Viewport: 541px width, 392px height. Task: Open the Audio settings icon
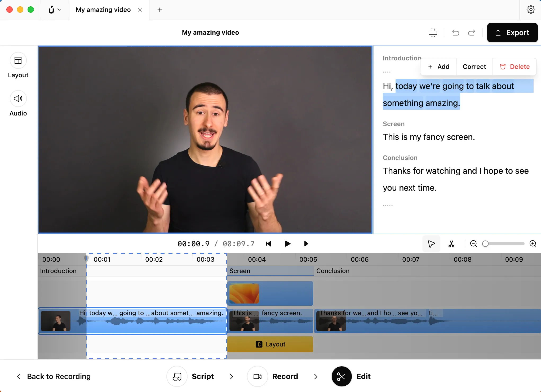coord(18,99)
